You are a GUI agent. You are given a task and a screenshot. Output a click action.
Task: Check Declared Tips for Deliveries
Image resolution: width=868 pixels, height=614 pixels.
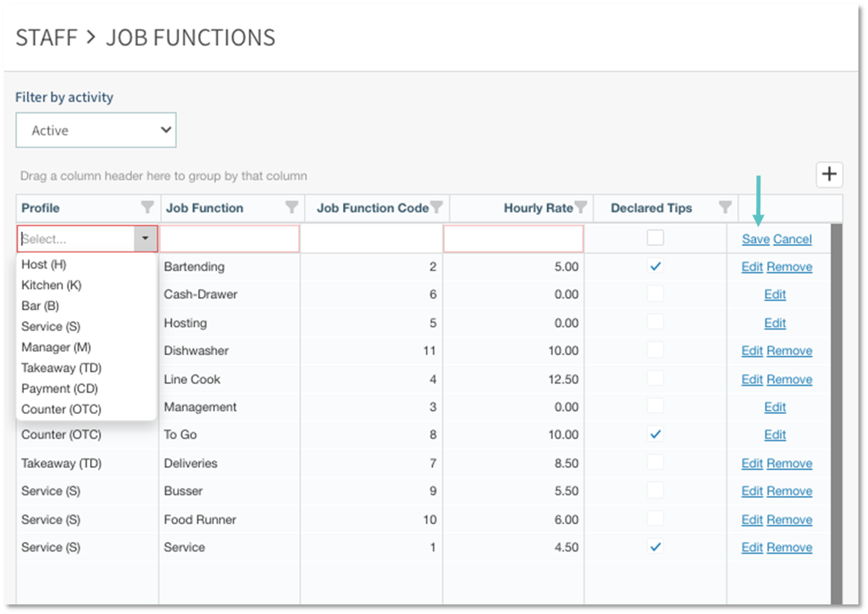click(x=655, y=463)
